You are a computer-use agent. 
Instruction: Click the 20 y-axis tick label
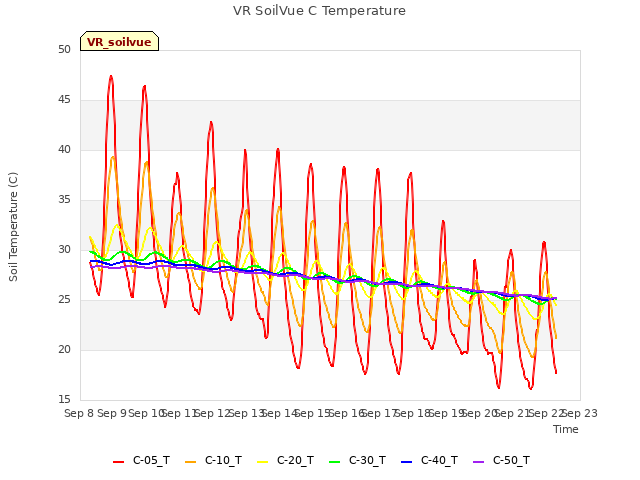[x=64, y=350]
